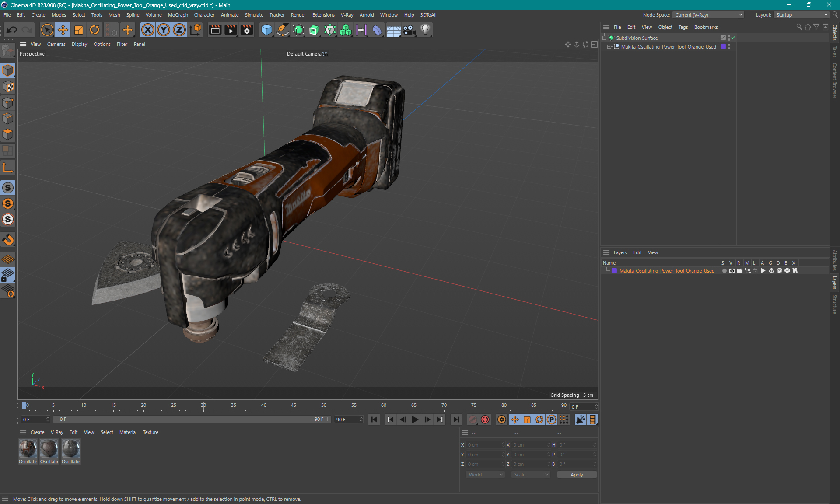Toggle Z axis lock

click(x=179, y=30)
